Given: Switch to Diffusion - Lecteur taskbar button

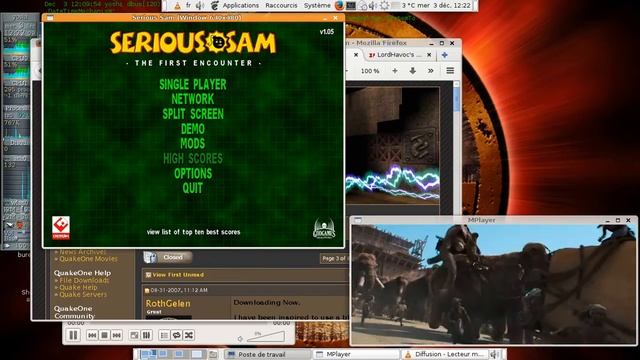Looking at the screenshot, I should pyautogui.click(x=444, y=354).
